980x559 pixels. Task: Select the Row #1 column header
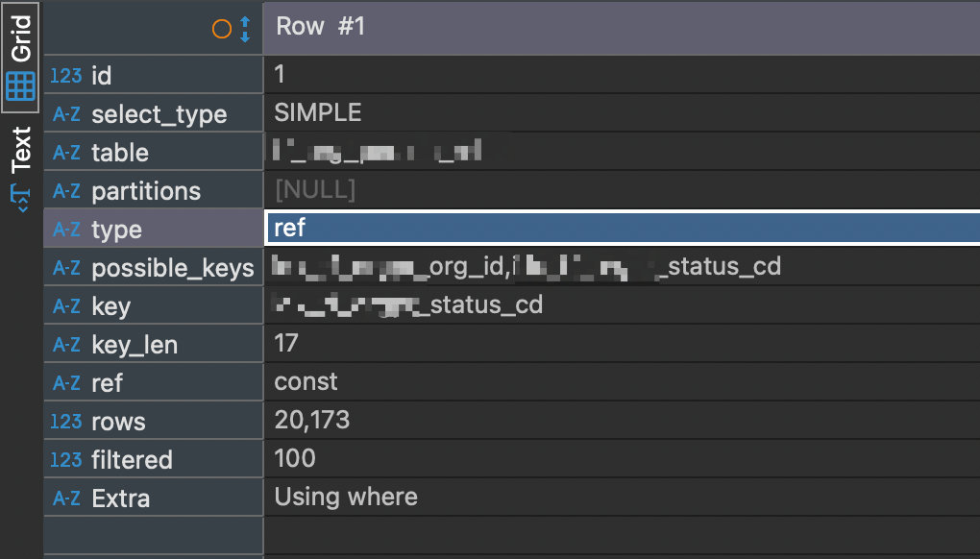[x=622, y=28]
